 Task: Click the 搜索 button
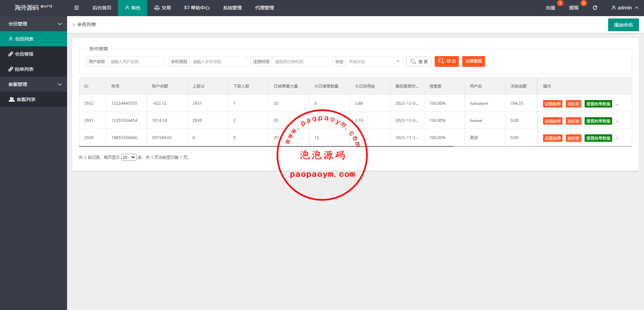419,61
